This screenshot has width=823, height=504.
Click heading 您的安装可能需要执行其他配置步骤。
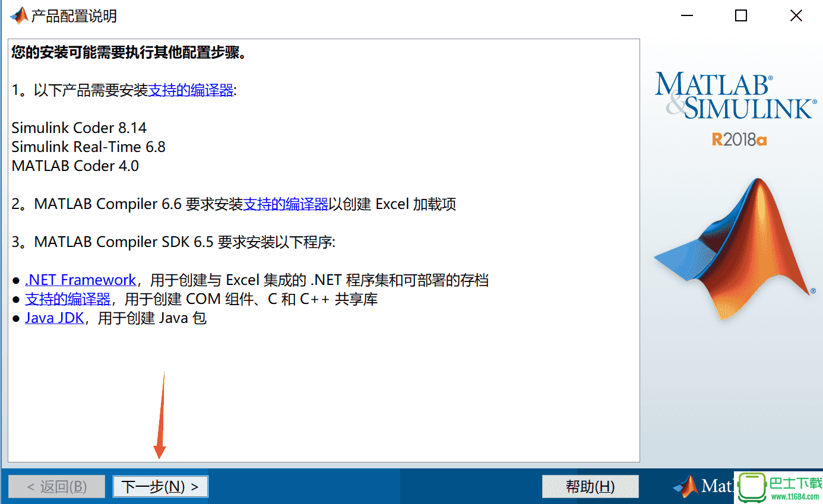pyautogui.click(x=129, y=52)
